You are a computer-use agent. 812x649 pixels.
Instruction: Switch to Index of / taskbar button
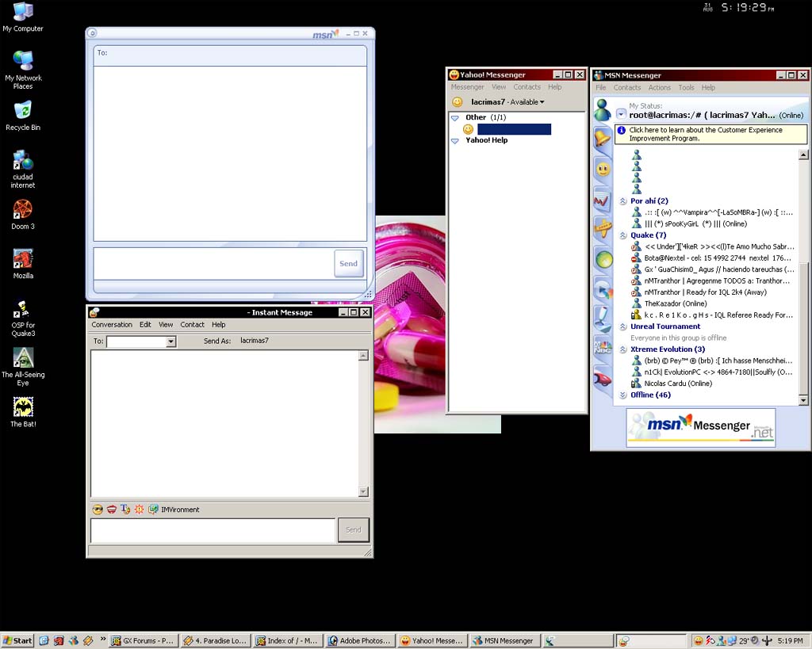[287, 641]
